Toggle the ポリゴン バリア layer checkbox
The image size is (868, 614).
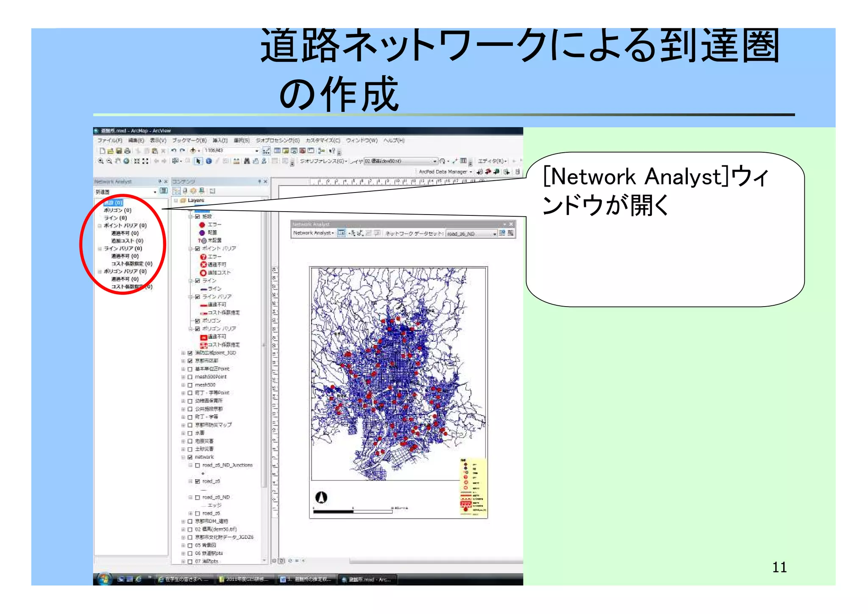point(198,329)
